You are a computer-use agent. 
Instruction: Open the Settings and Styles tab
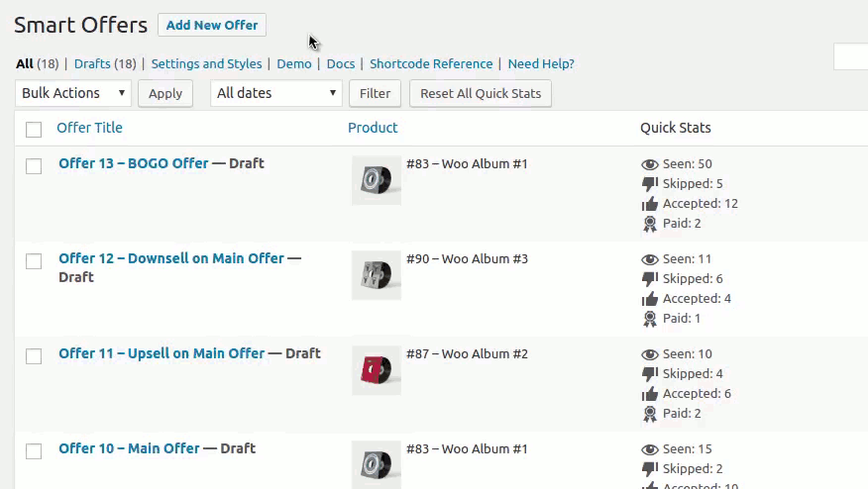tap(206, 63)
